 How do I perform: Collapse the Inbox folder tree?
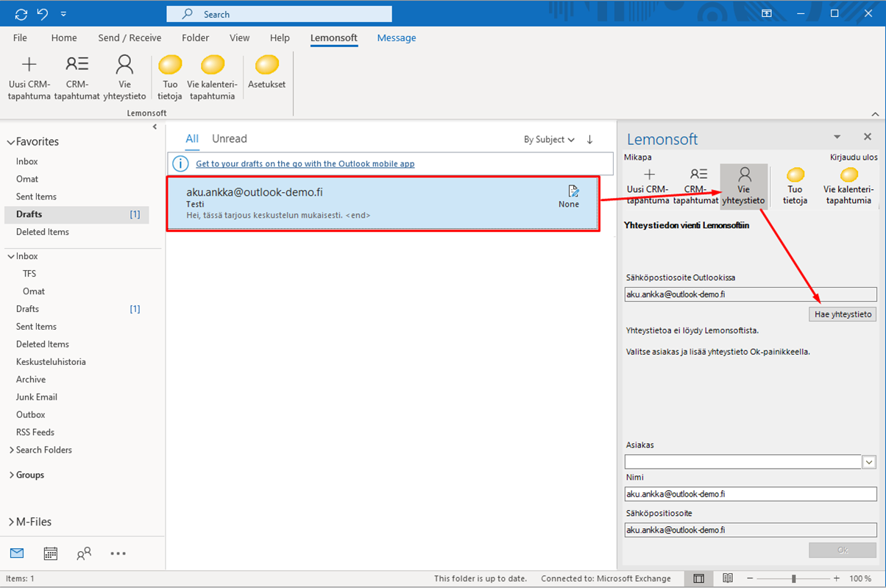click(10, 256)
